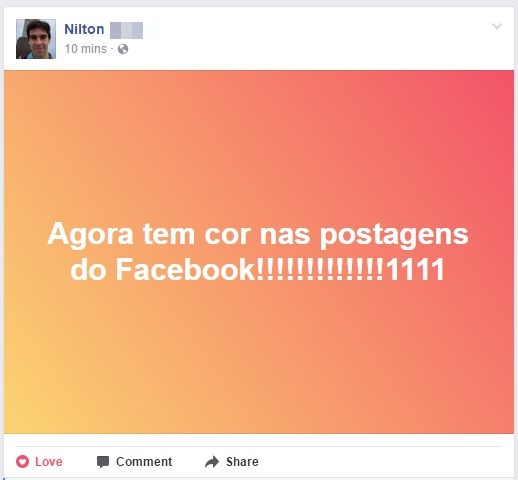Click the word 'Agora' in the post
The image size is (518, 480).
(90, 235)
